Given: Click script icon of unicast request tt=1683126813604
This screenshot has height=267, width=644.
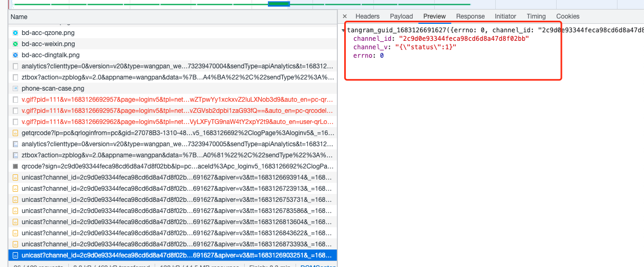Looking at the screenshot, I should [x=15, y=222].
